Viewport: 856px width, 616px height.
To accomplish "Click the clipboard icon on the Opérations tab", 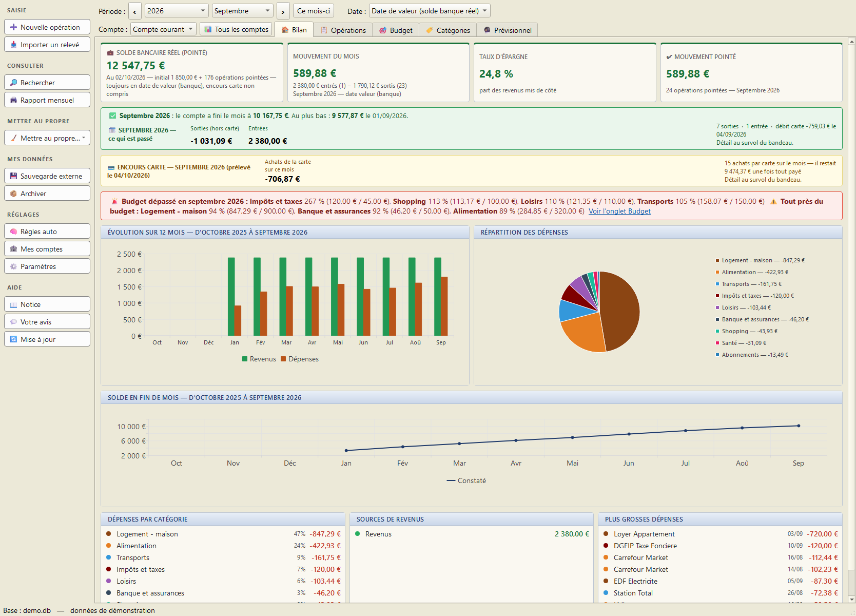I will click(x=324, y=30).
